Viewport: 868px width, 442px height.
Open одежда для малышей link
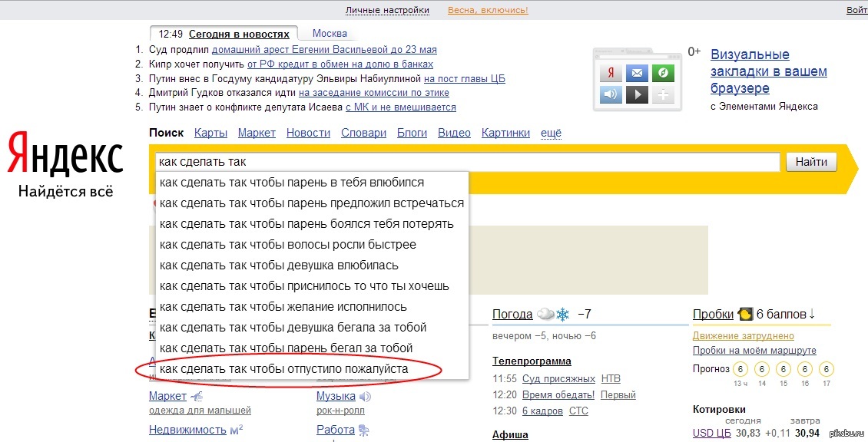coord(200,411)
